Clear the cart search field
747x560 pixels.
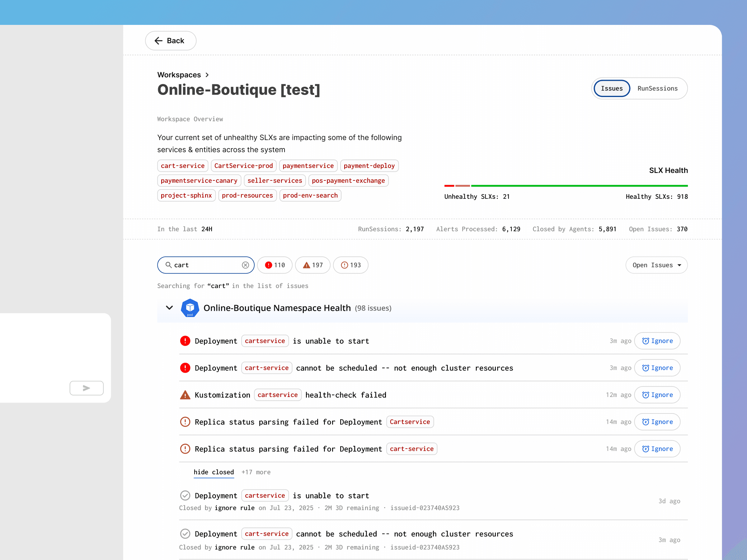[246, 265]
